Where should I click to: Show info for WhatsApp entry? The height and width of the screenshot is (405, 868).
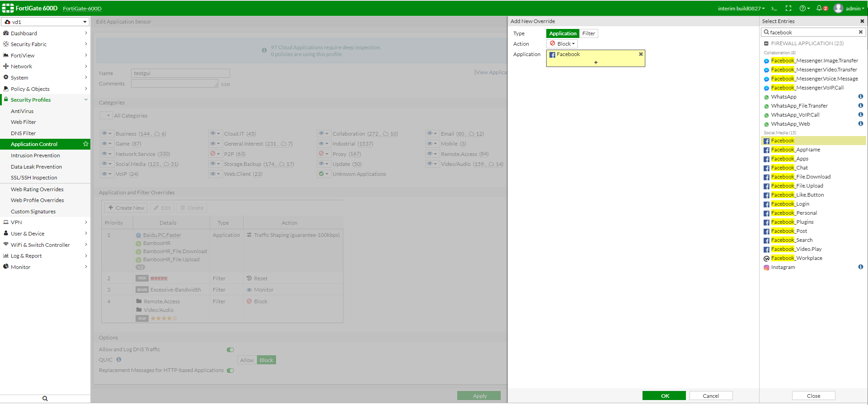tap(860, 96)
